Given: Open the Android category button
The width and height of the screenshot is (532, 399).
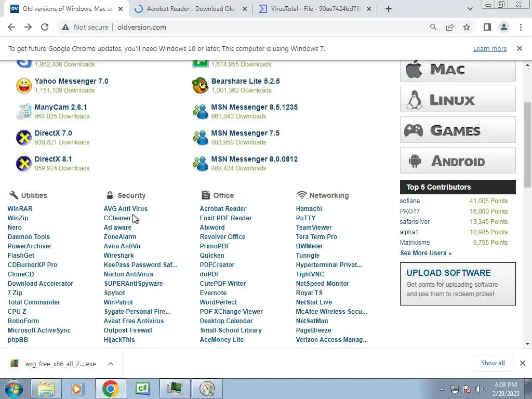Looking at the screenshot, I should tap(458, 160).
